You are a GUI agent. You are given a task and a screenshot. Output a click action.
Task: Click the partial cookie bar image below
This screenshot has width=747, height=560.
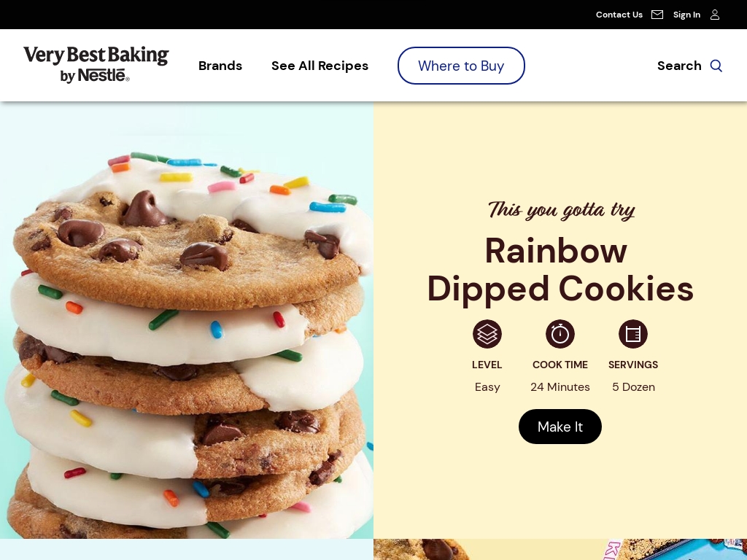pyautogui.click(x=560, y=550)
